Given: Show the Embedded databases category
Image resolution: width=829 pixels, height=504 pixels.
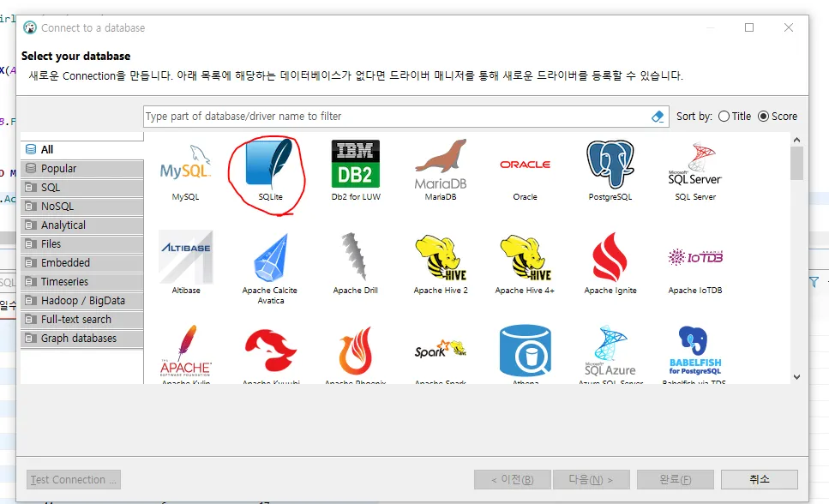Looking at the screenshot, I should [x=82, y=263].
